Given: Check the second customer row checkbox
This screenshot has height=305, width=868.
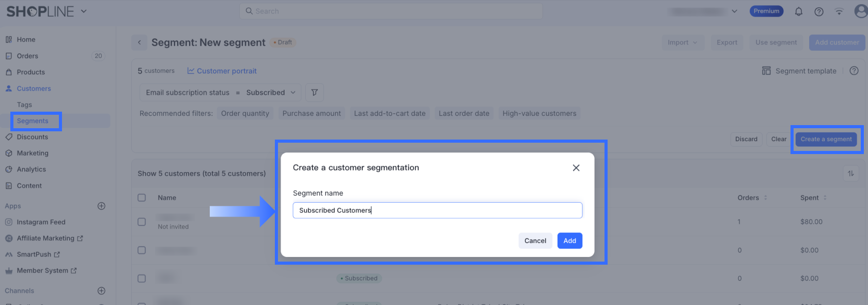Looking at the screenshot, I should pos(142,250).
